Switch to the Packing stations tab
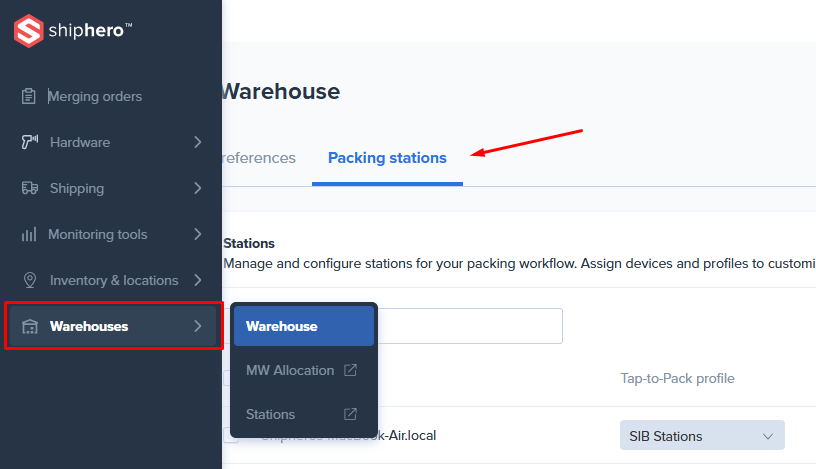This screenshot has height=469, width=816. point(387,158)
